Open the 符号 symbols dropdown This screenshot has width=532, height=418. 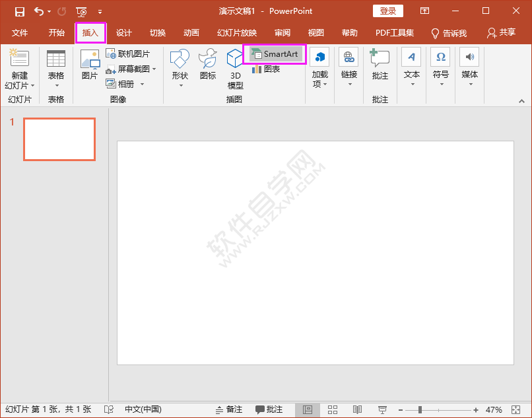coord(441,68)
